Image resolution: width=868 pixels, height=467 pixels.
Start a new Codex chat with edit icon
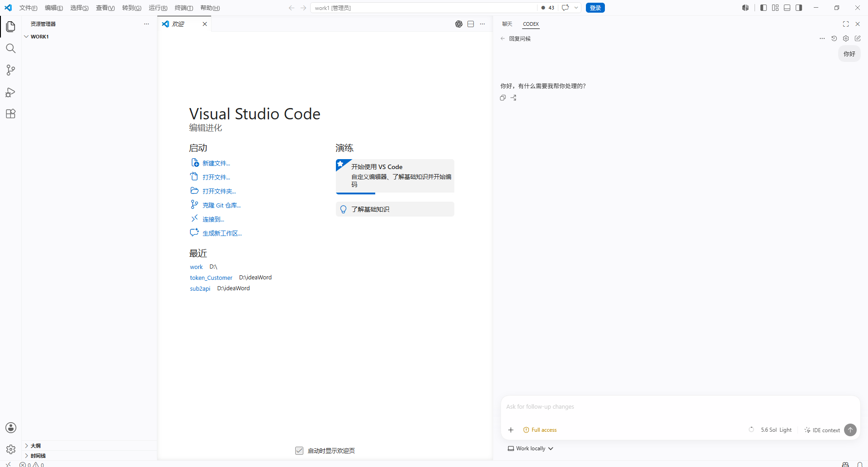[858, 38]
